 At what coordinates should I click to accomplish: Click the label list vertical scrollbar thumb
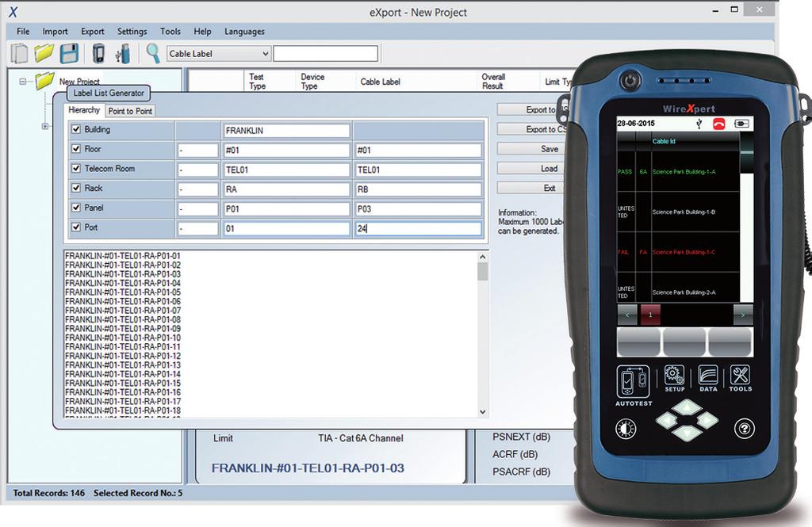[483, 271]
